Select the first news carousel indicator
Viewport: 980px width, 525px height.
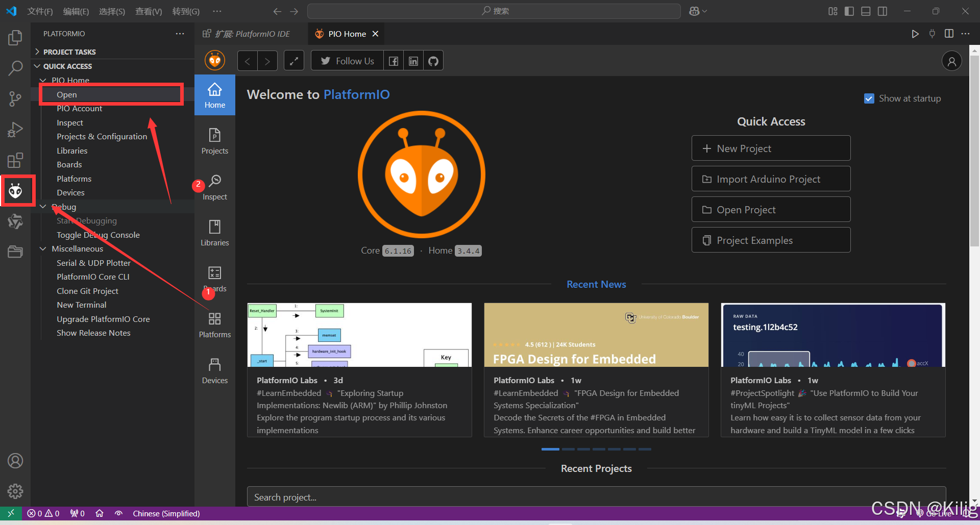pyautogui.click(x=550, y=449)
